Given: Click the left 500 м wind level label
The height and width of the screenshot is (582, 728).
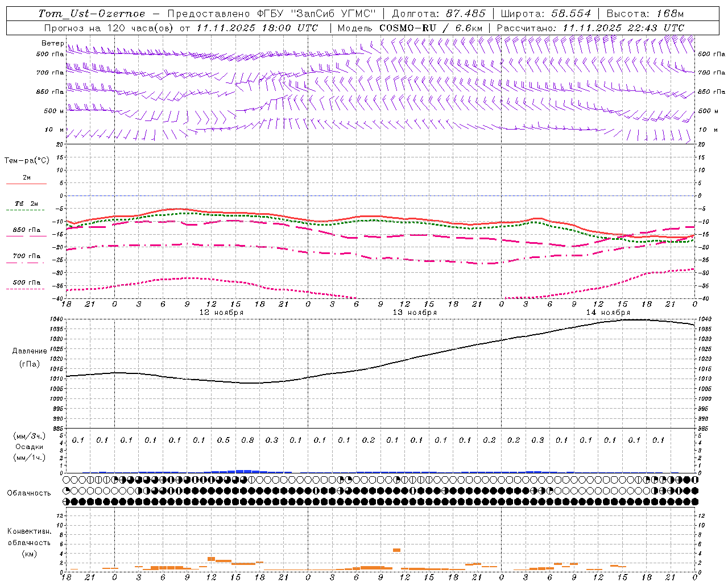Looking at the screenshot, I should [54, 111].
